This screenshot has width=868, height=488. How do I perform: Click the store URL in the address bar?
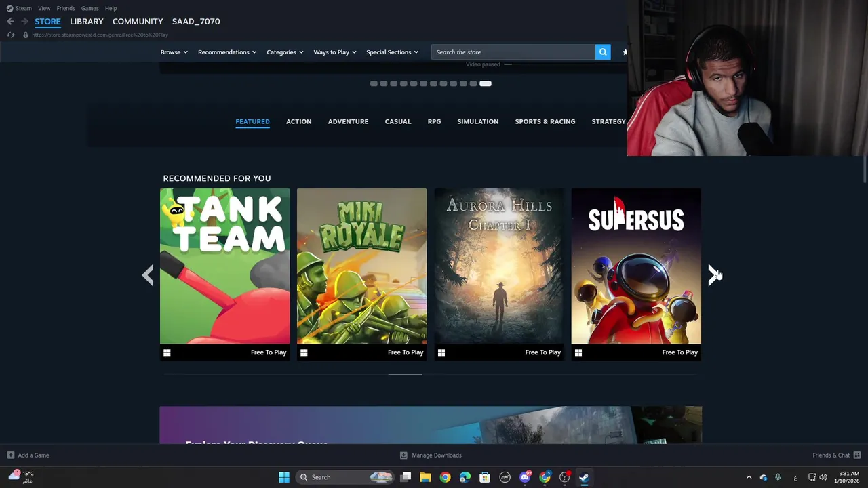pos(100,35)
